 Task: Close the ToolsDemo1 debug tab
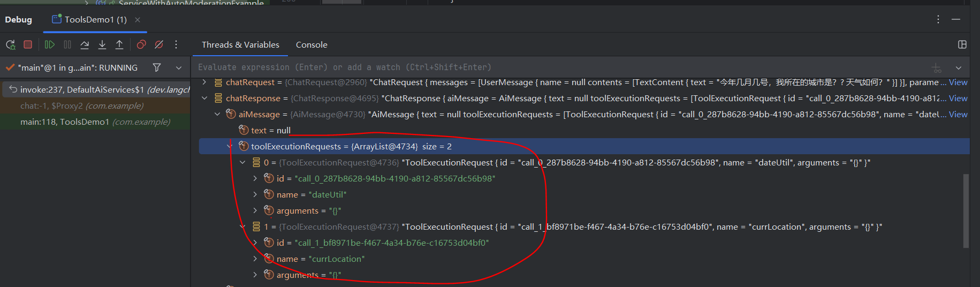click(138, 20)
